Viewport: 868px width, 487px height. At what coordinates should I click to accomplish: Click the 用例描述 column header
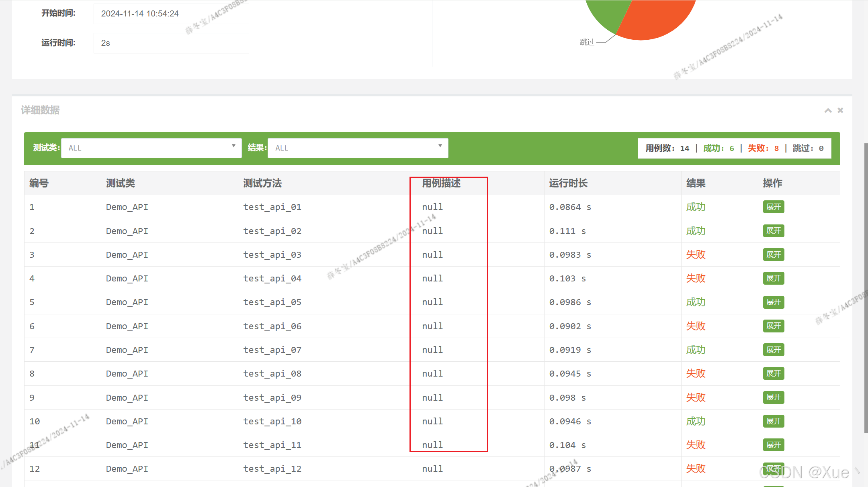[441, 183]
